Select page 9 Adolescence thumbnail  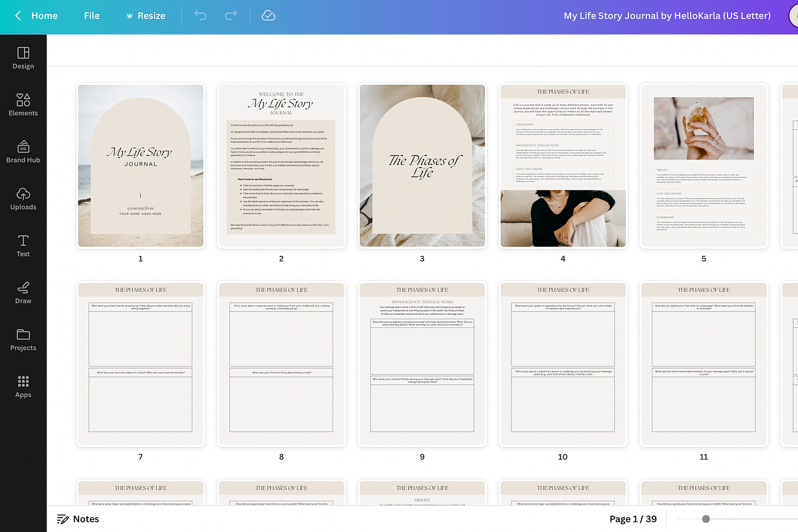[422, 363]
